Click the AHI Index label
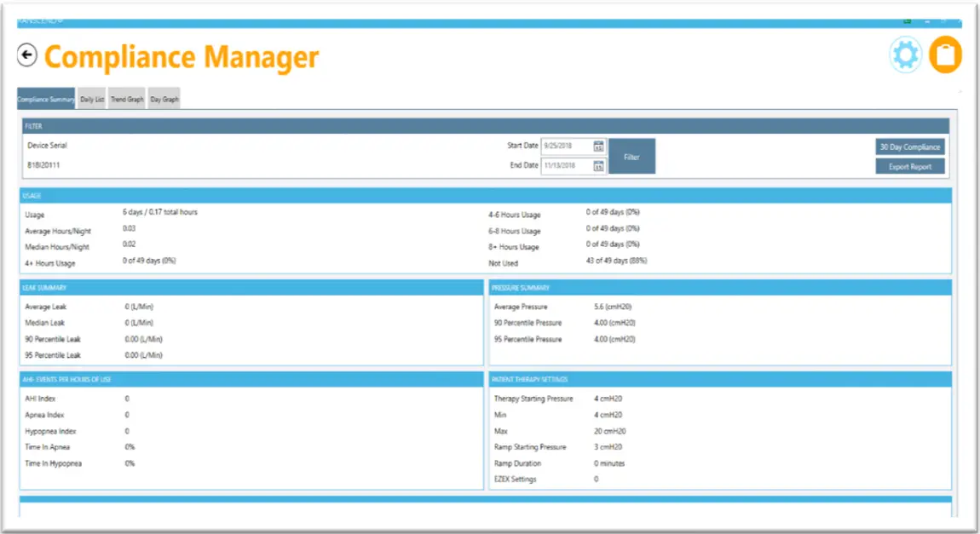Screen dimensions: 980x534 pyautogui.click(x=40, y=399)
